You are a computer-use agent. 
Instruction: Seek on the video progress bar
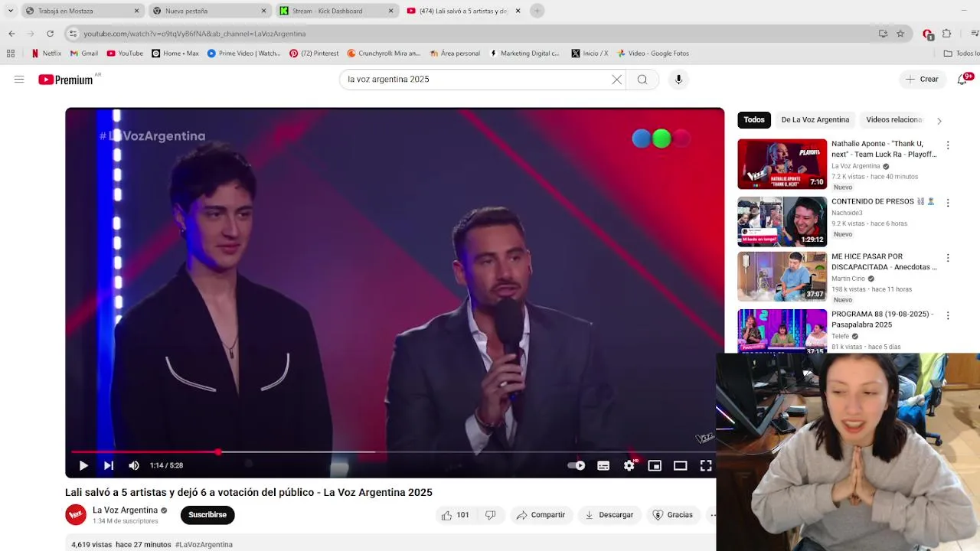tap(394, 452)
